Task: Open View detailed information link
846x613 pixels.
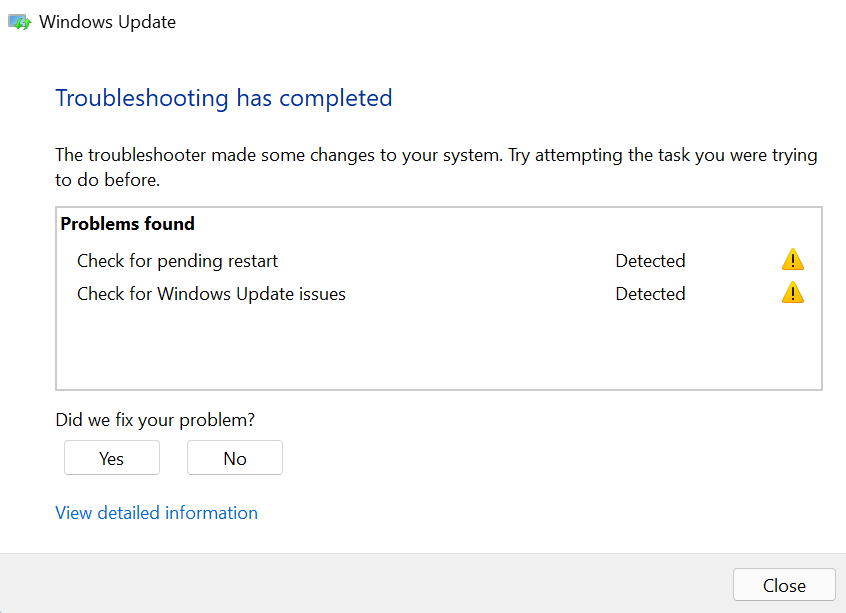Action: coord(156,513)
